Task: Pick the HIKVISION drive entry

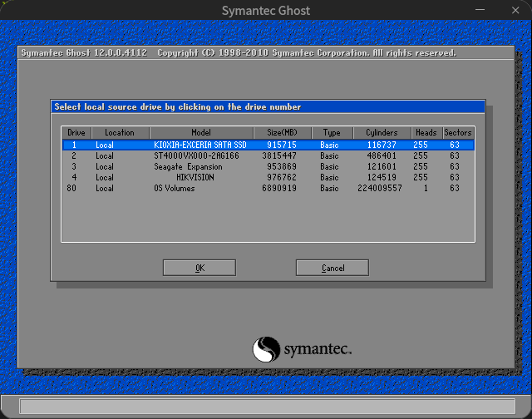Action: click(199, 177)
